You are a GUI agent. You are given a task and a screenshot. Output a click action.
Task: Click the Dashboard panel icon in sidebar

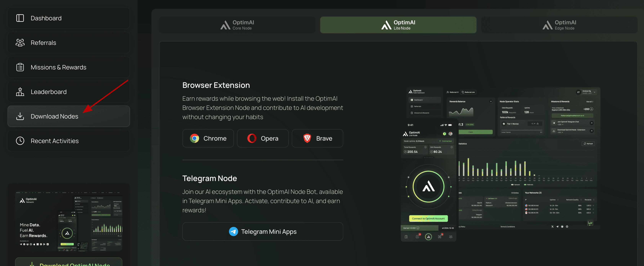[20, 18]
